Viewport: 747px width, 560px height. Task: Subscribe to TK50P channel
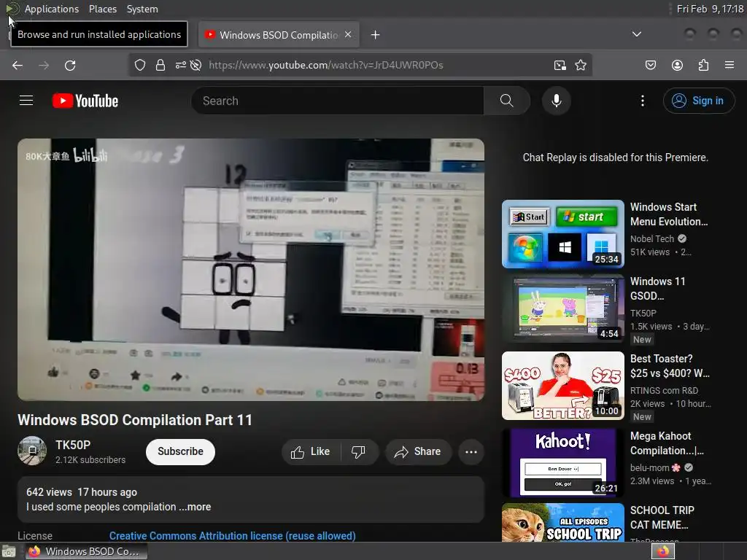pos(181,451)
